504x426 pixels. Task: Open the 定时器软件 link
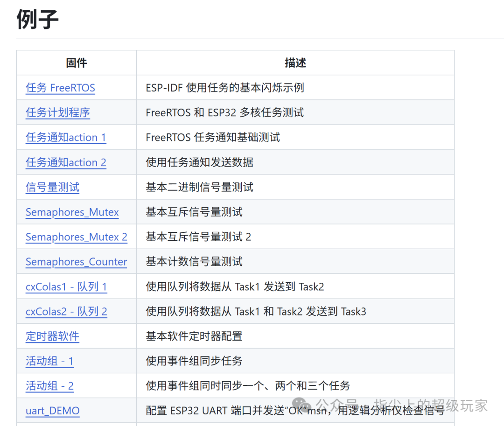point(52,336)
